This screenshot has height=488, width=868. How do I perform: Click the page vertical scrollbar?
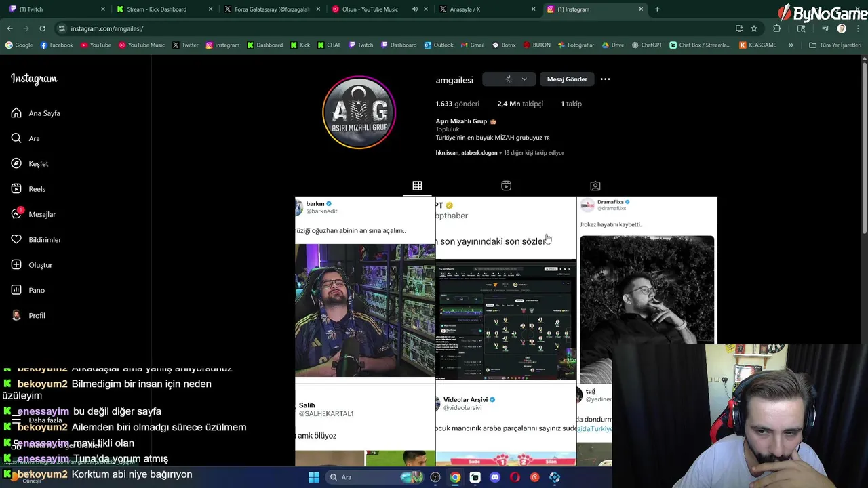pyautogui.click(x=864, y=149)
